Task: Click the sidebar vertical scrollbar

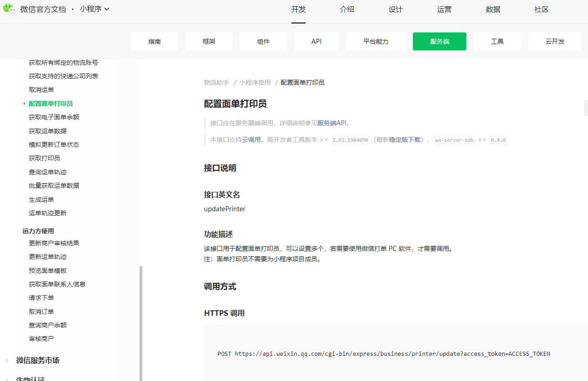Action: (x=141, y=323)
